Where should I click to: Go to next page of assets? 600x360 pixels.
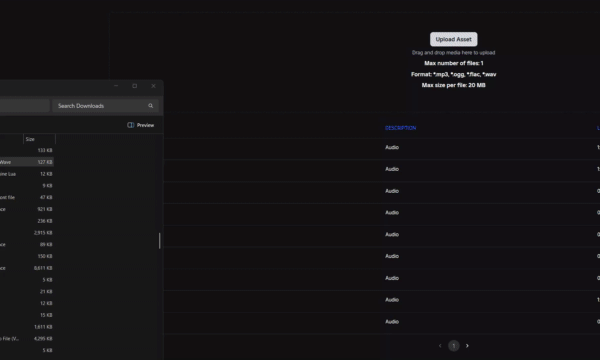pos(467,346)
